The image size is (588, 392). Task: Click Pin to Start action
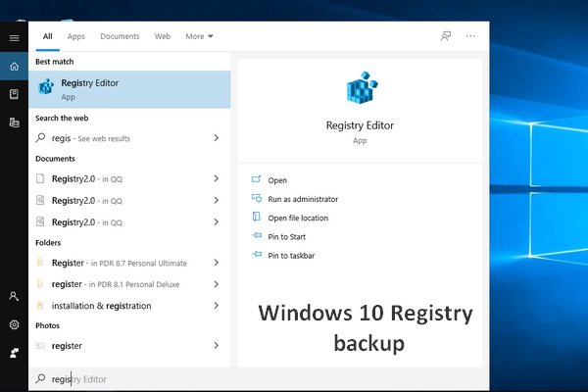(289, 236)
